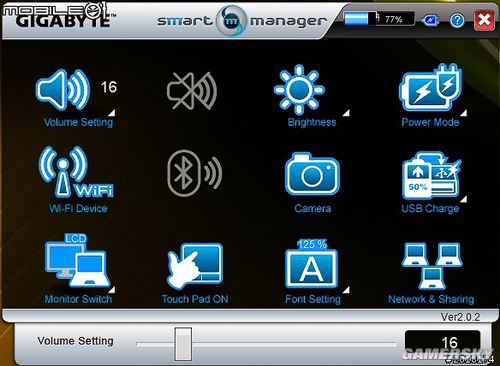The width and height of the screenshot is (500, 366).
Task: Click the Wi-Fi Device text label
Action: (78, 209)
